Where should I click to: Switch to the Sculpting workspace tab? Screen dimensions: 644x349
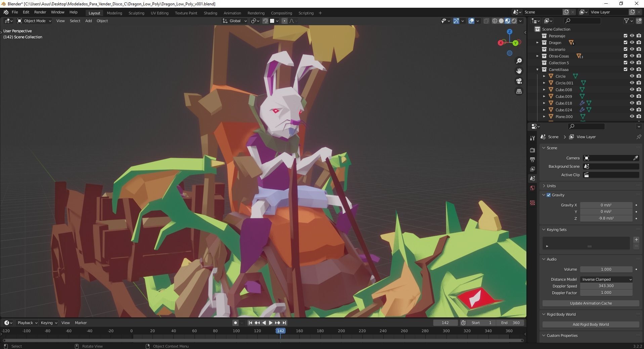tap(136, 13)
